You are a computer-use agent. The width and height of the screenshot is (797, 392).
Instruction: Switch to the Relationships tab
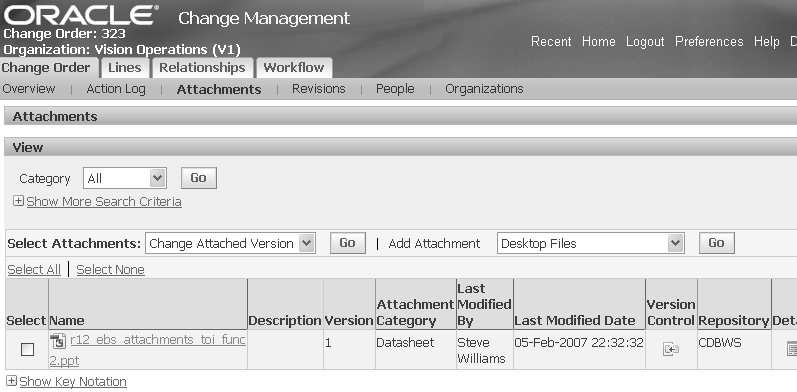click(x=202, y=68)
